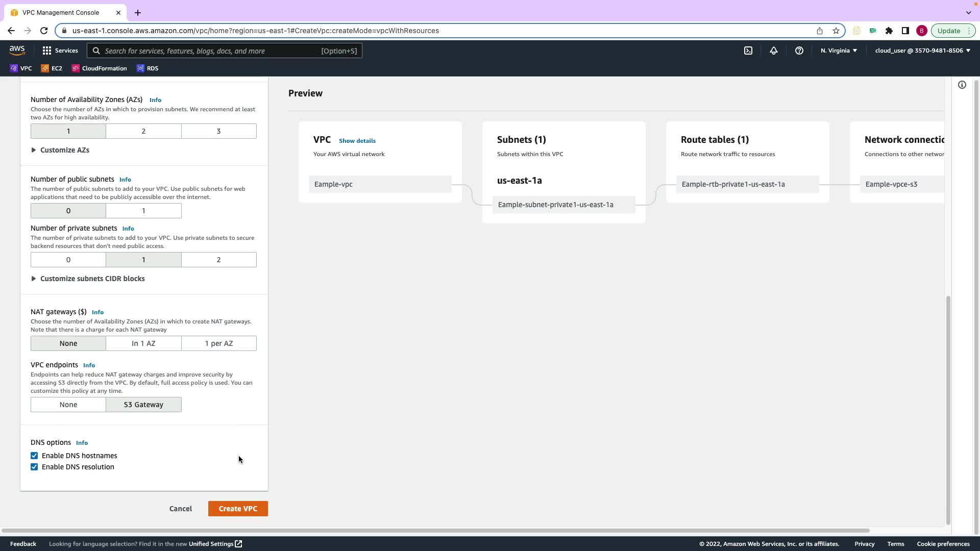Screen dimensions: 980x551
Task: Uncheck Enable DNS resolution
Action: click(x=34, y=467)
